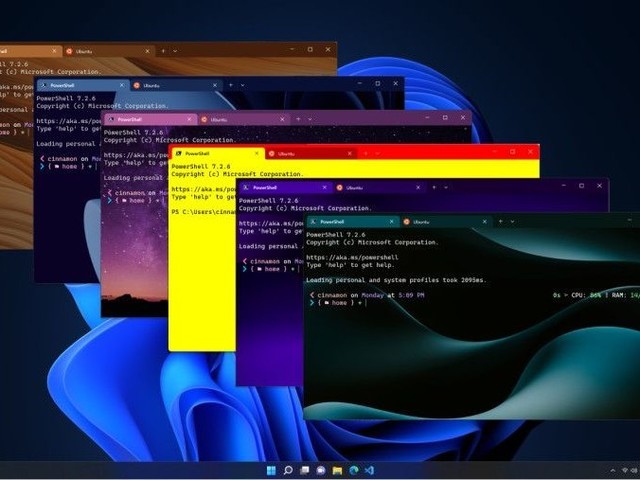
Task: Open taskbar Search magnifier
Action: click(x=288, y=470)
